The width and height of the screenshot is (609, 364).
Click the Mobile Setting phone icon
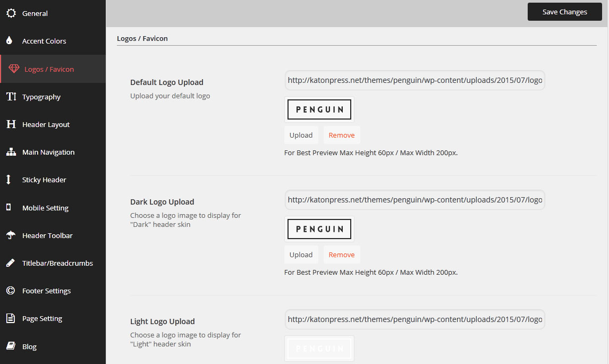[x=9, y=208]
